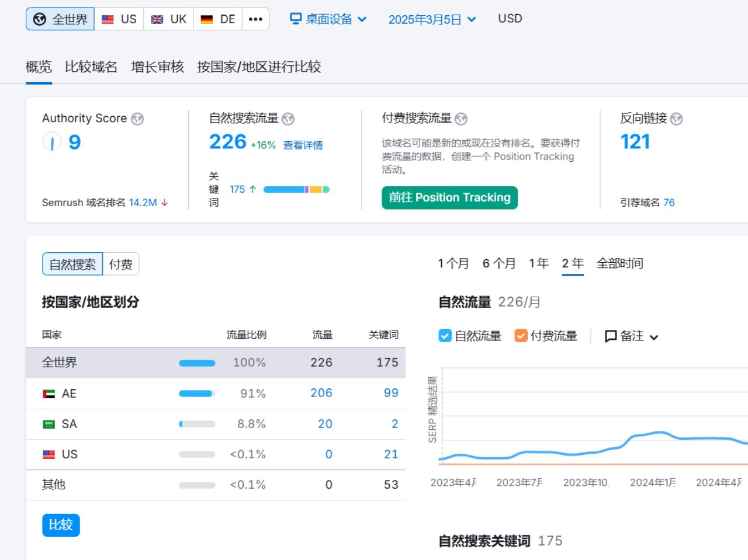Set time range to 1年
Viewport: 748px width, 560px height.
click(x=539, y=263)
